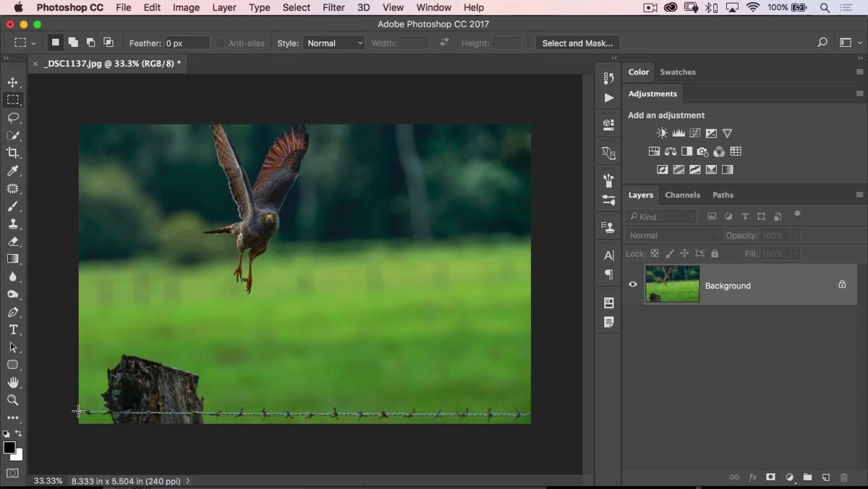This screenshot has height=489, width=868.
Task: Hide the Background layer with eye icon
Action: click(x=633, y=285)
